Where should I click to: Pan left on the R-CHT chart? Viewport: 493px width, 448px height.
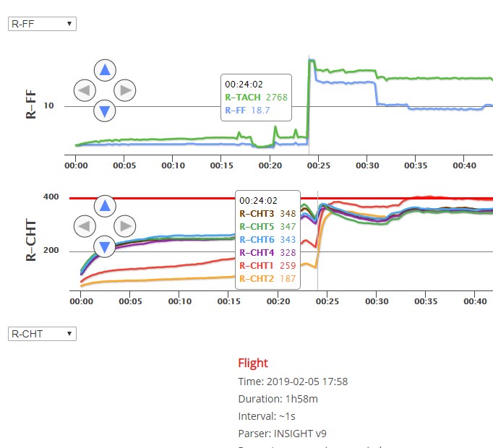85,227
